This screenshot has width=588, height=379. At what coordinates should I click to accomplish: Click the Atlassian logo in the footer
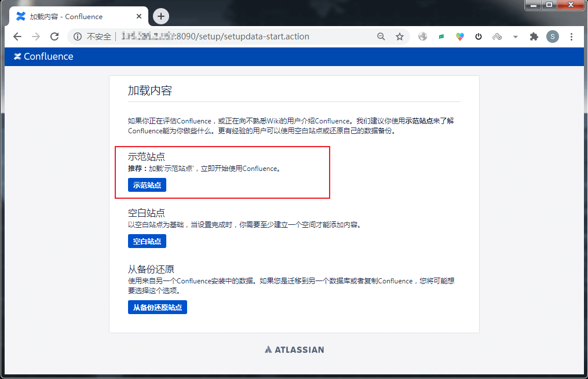[294, 349]
